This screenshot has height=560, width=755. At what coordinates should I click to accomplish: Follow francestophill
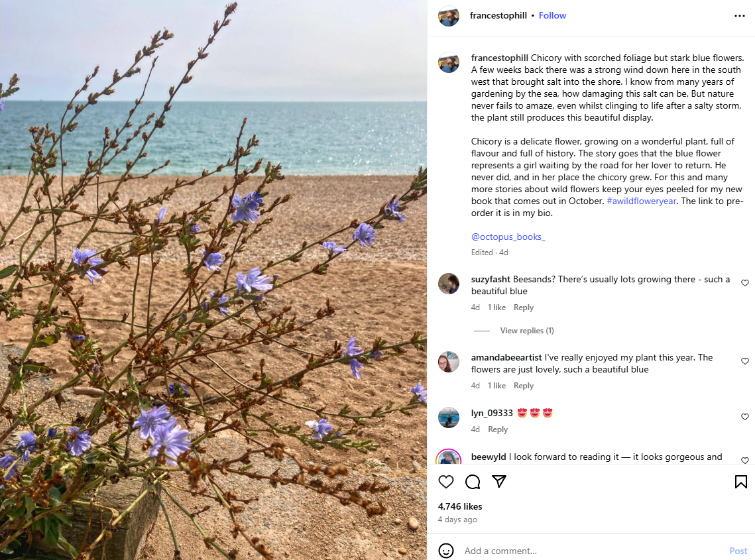pyautogui.click(x=552, y=15)
